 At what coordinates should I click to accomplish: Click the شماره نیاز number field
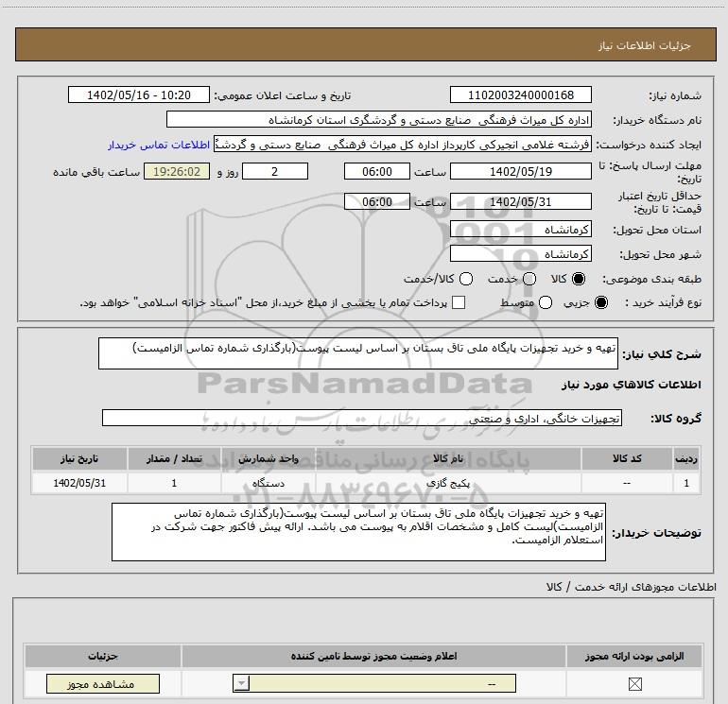(520, 94)
